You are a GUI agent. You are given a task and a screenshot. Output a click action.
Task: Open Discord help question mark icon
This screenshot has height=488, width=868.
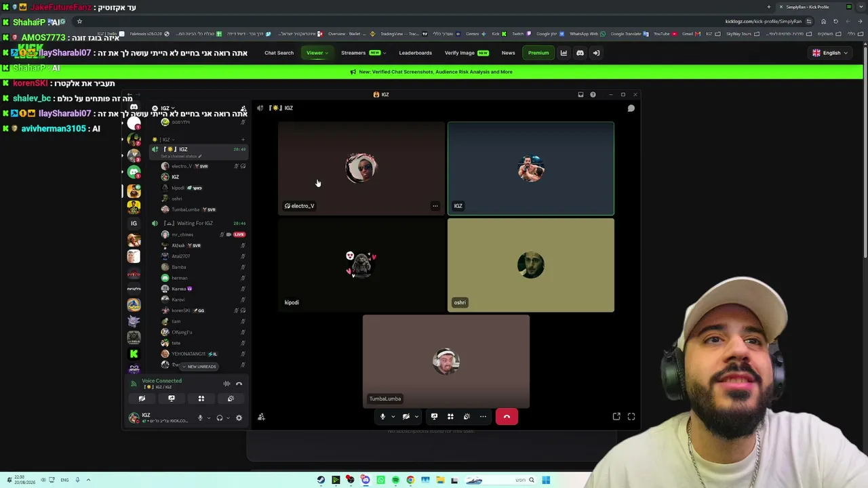coord(593,95)
